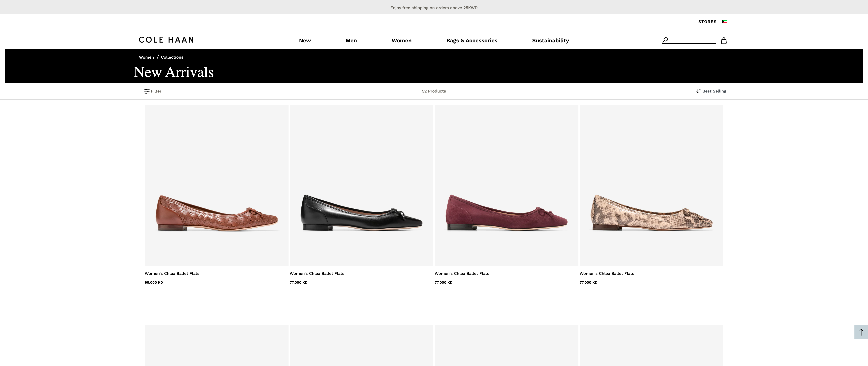
Task: Toggle the Filter panel open
Action: (153, 91)
